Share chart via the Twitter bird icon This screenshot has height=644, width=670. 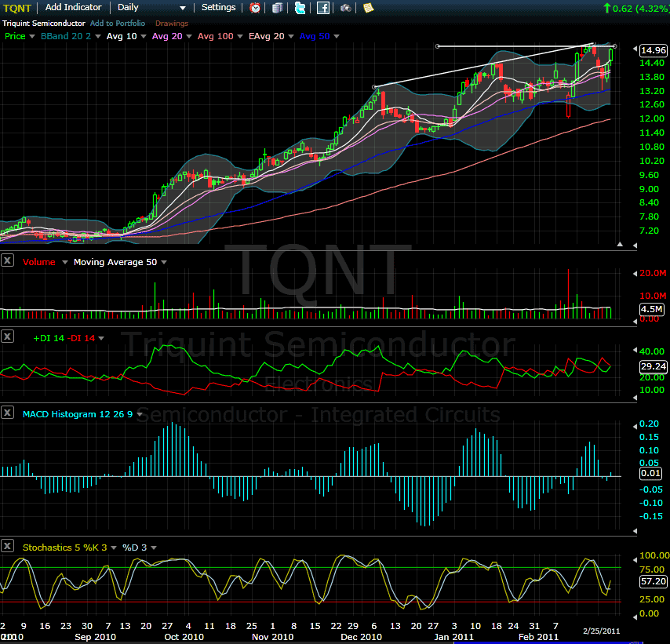pyautogui.click(x=300, y=8)
